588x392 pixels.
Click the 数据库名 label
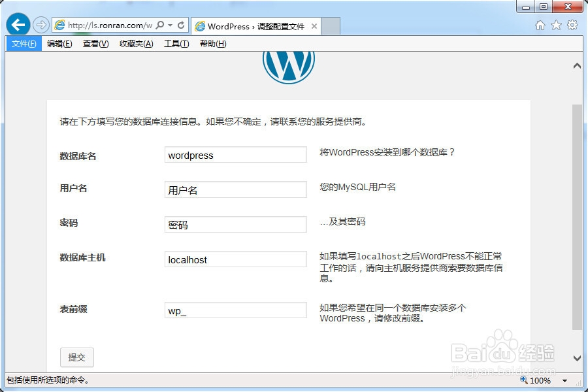coord(78,156)
